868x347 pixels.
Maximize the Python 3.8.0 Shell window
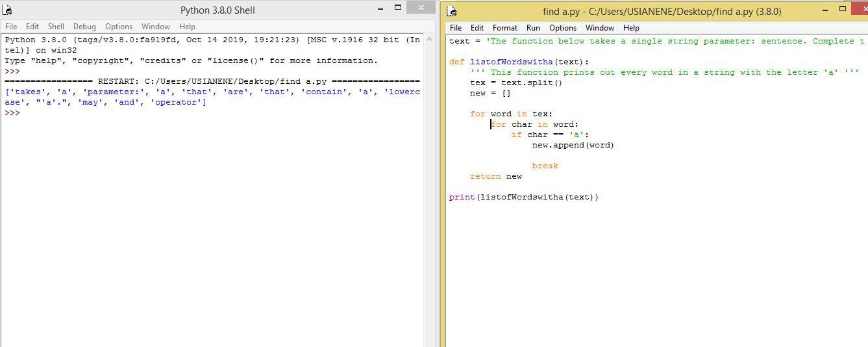(x=398, y=8)
